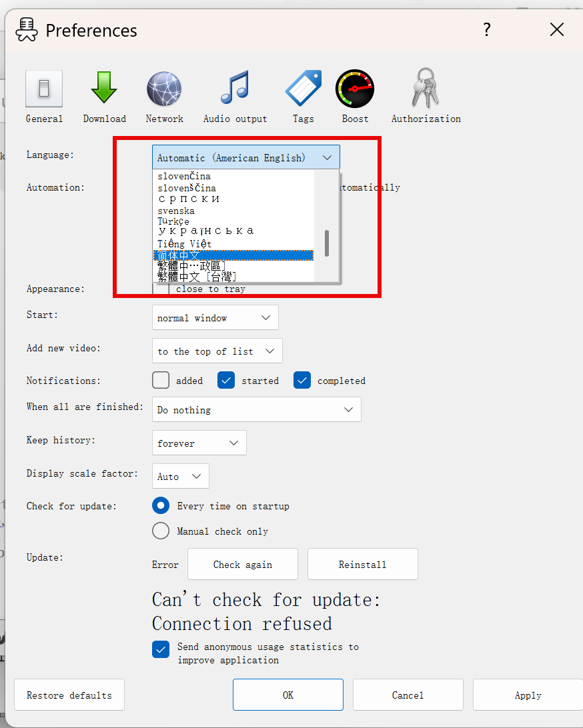This screenshot has height=728, width=583.
Task: Click the 'Check again' button
Action: pos(243,564)
